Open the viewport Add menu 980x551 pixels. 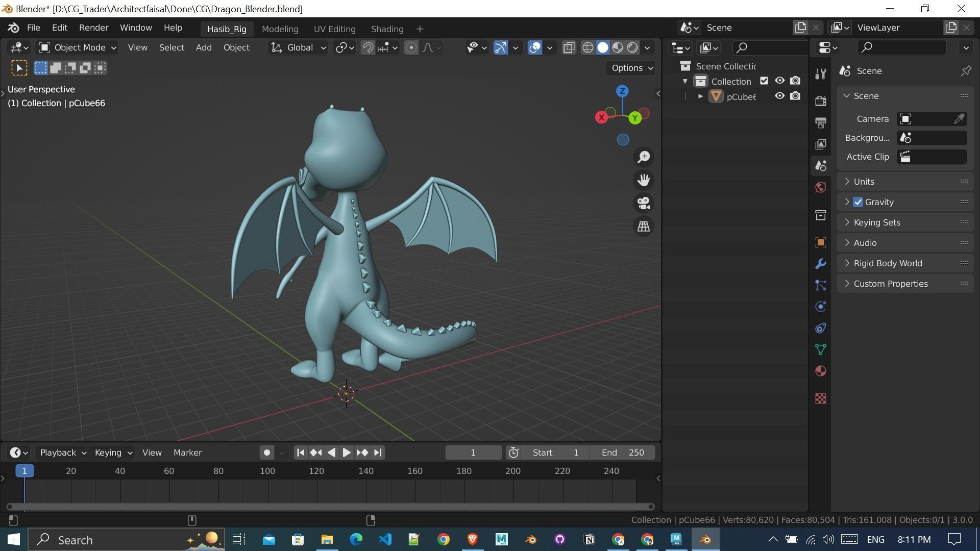pyautogui.click(x=204, y=47)
